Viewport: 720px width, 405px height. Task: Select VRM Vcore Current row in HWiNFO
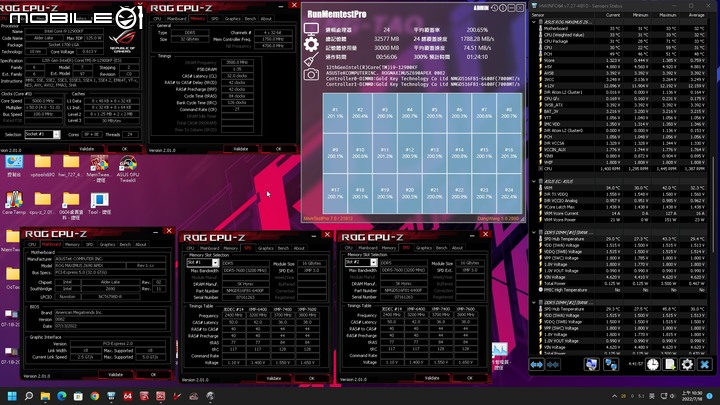pos(622,214)
